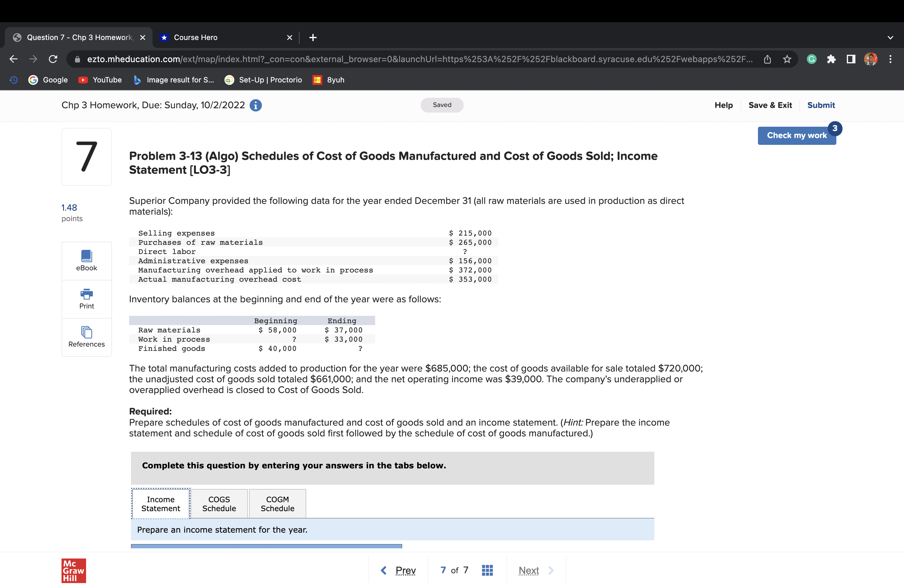Open the eBook resource
This screenshot has width=904, height=588.
[x=86, y=260]
